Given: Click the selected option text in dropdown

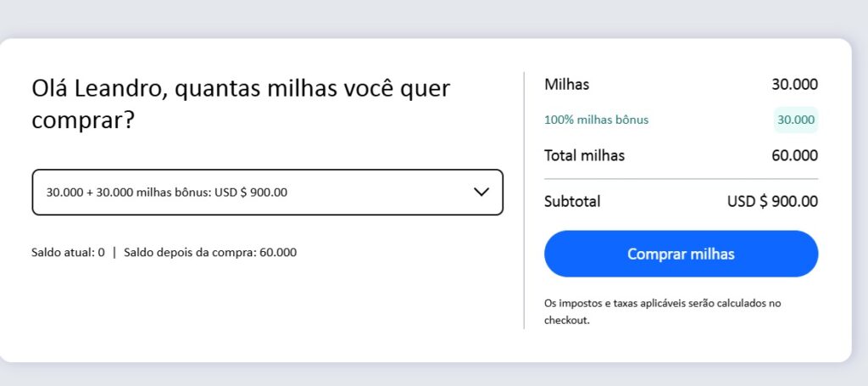Looking at the screenshot, I should tap(167, 193).
